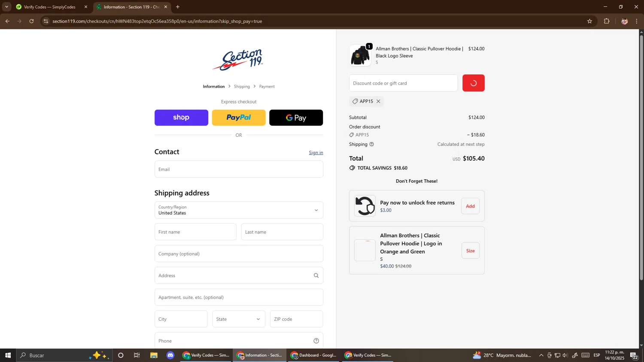Go to Shipping breadcrumb step
Image resolution: width=644 pixels, height=362 pixels.
pos(242,87)
